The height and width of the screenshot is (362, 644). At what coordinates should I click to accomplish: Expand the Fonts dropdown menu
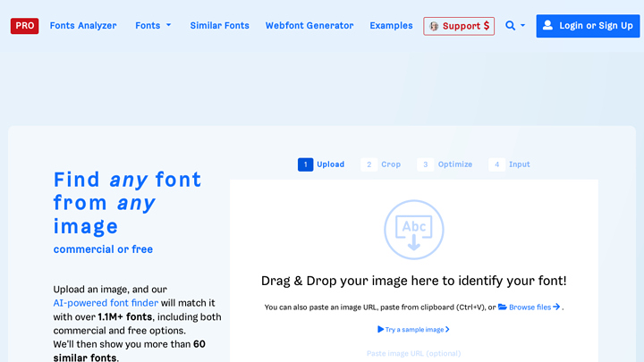[x=153, y=26]
